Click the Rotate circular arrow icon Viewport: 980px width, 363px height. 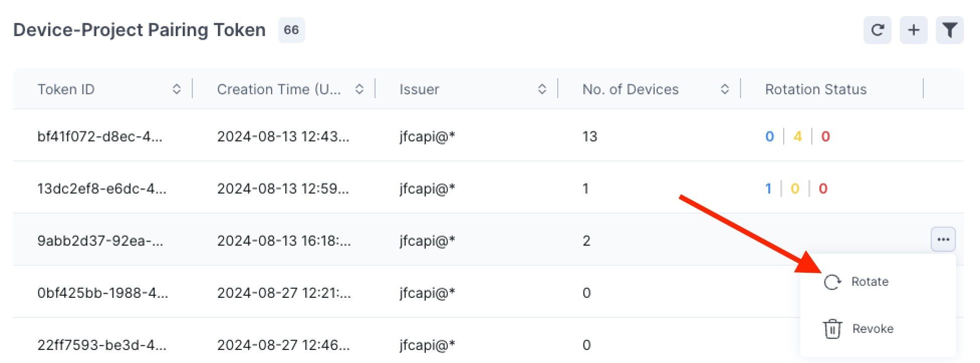832,282
